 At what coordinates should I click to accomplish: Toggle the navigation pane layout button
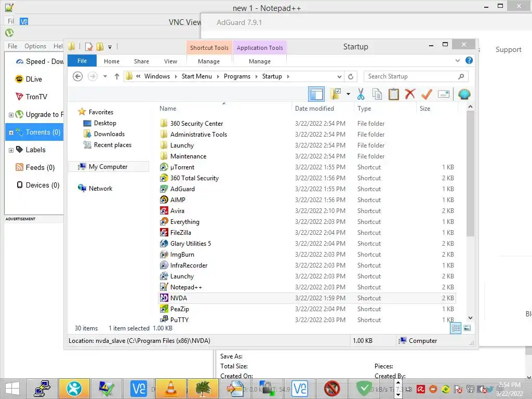tap(316, 95)
